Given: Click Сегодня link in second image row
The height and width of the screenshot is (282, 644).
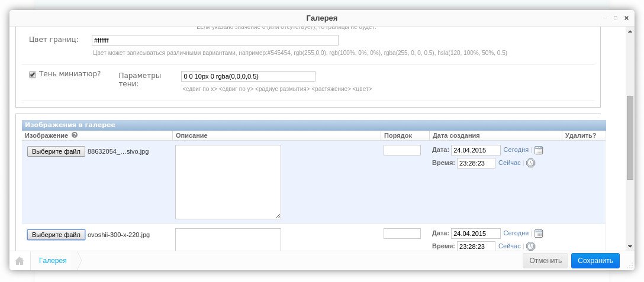Looking at the screenshot, I should click(x=516, y=234).
